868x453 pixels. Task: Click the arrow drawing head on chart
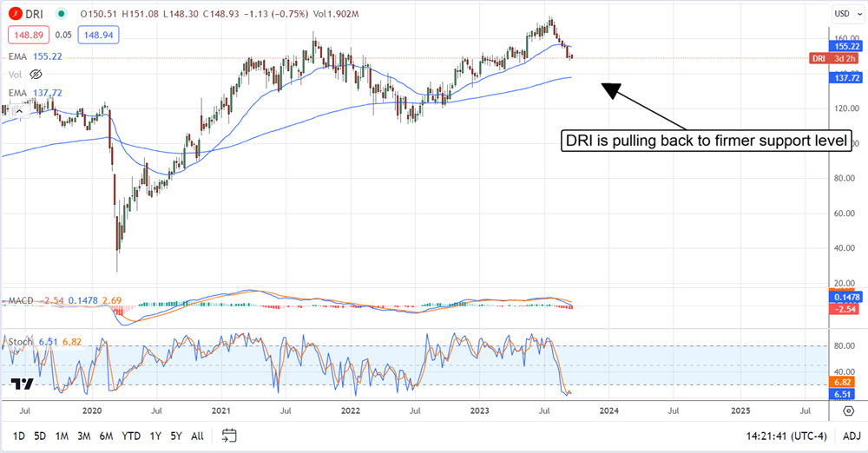coord(611,91)
